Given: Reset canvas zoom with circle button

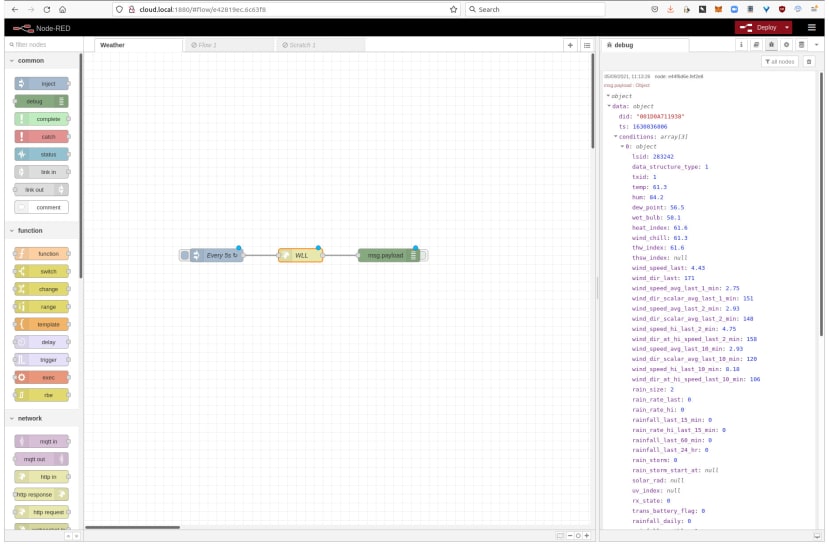Looking at the screenshot, I should click(578, 535).
